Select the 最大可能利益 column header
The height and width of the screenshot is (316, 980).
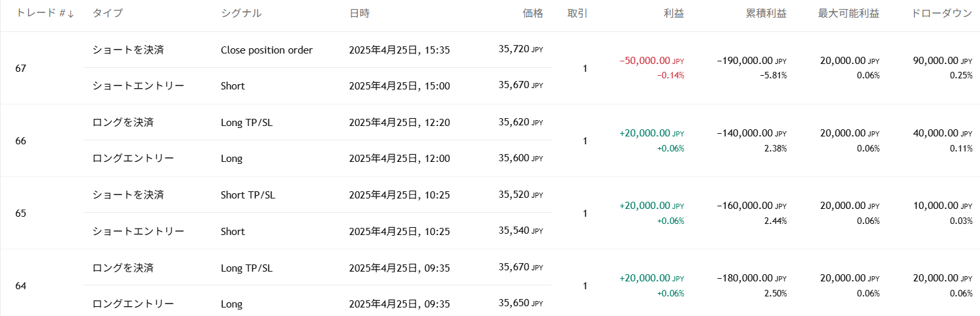click(848, 13)
